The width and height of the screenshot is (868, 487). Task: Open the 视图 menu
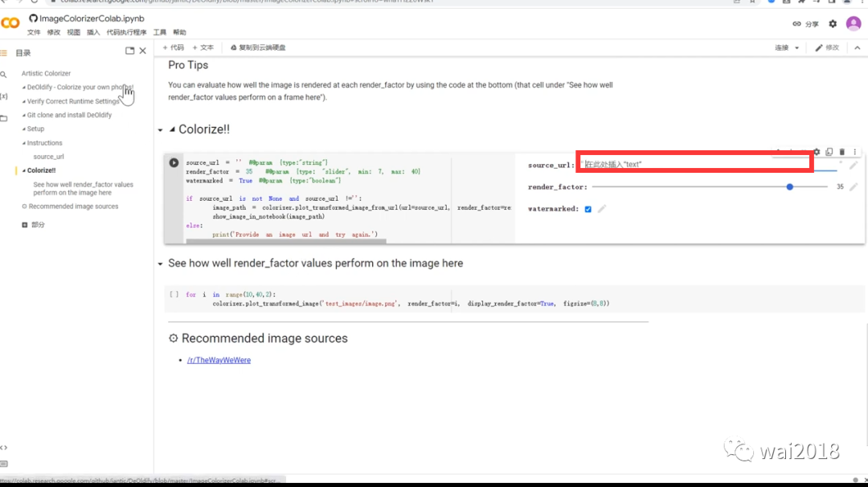point(74,33)
